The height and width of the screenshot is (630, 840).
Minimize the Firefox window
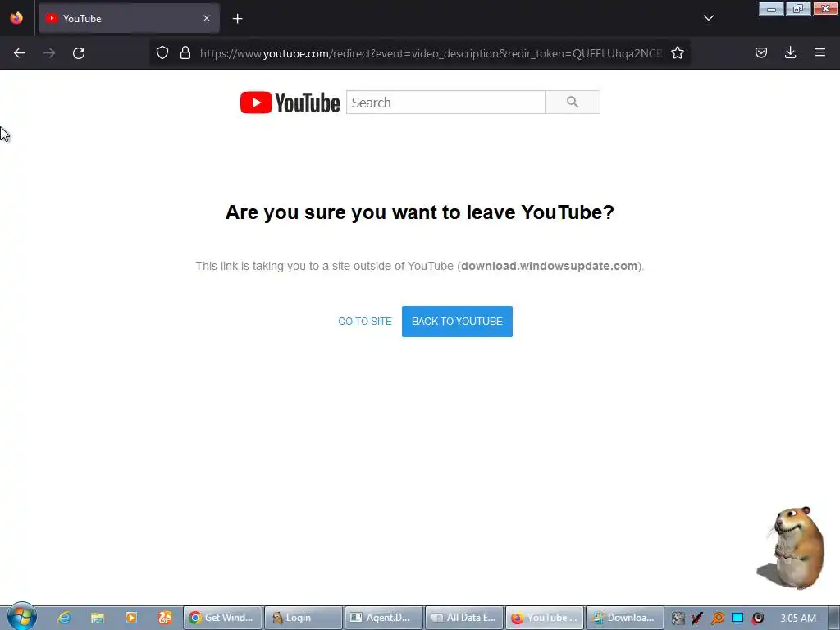771,9
